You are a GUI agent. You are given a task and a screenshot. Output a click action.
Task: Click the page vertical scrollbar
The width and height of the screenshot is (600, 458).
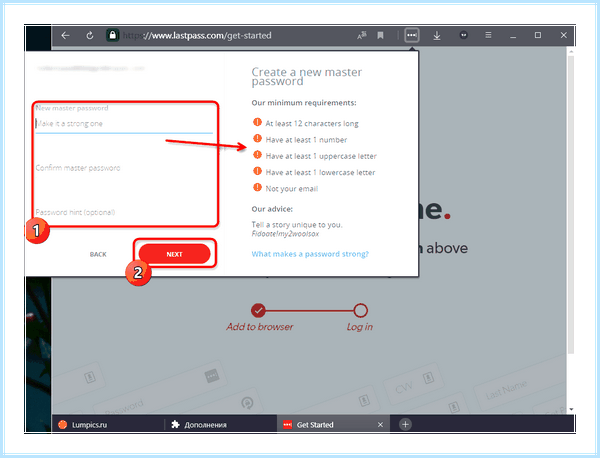(571, 205)
